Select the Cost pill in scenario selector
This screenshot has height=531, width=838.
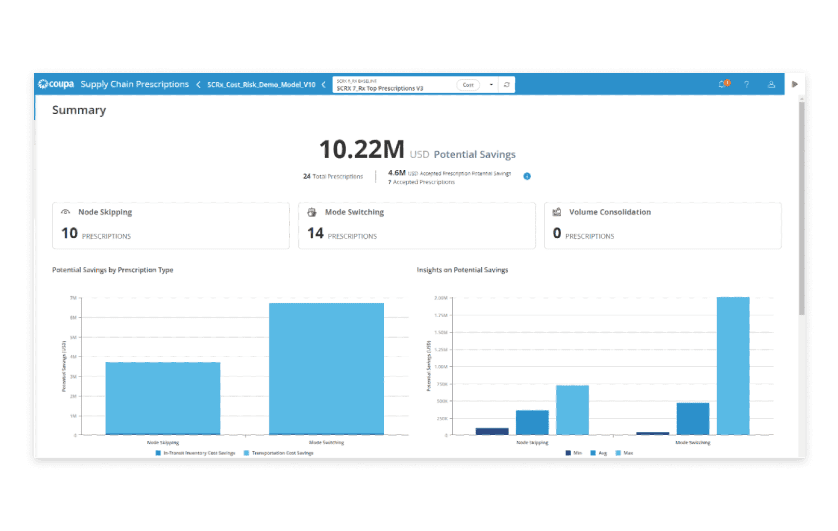click(468, 85)
